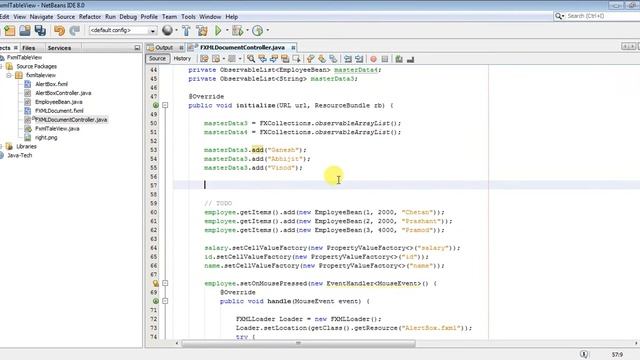Viewport: 640px width, 360px height.
Task: Click Shift Line Right icon
Action: click(359, 59)
